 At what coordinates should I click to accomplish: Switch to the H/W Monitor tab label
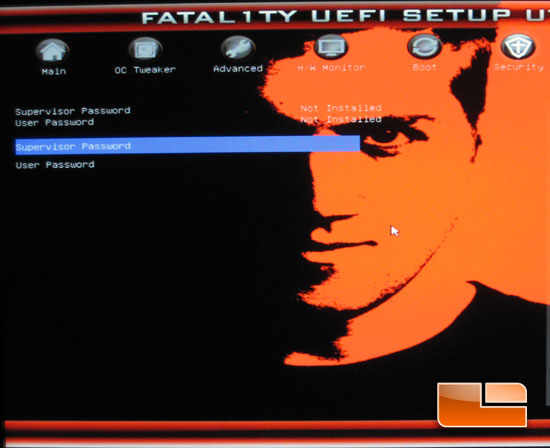[x=331, y=67]
